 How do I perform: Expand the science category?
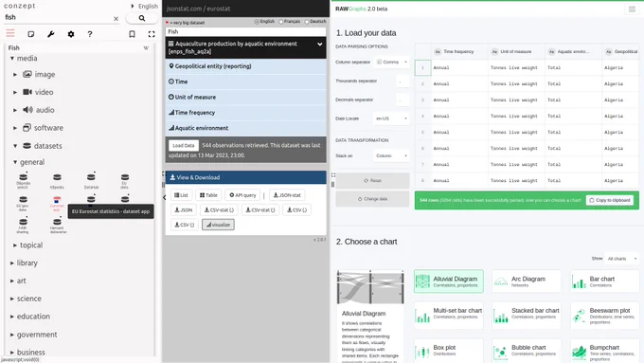(x=12, y=299)
